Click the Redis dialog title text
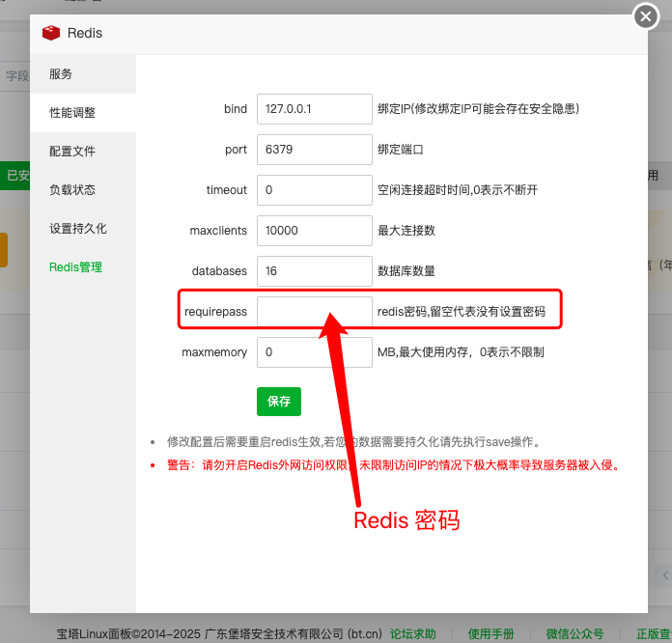The width and height of the screenshot is (672, 643). (85, 33)
